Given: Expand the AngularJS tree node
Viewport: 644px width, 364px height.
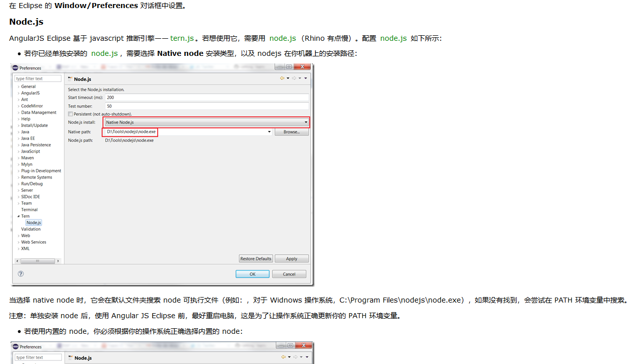Looking at the screenshot, I should tap(19, 93).
